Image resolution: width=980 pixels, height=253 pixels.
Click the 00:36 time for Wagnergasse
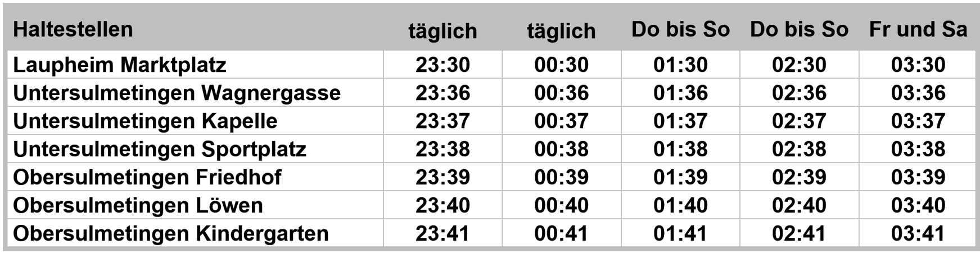tap(561, 93)
